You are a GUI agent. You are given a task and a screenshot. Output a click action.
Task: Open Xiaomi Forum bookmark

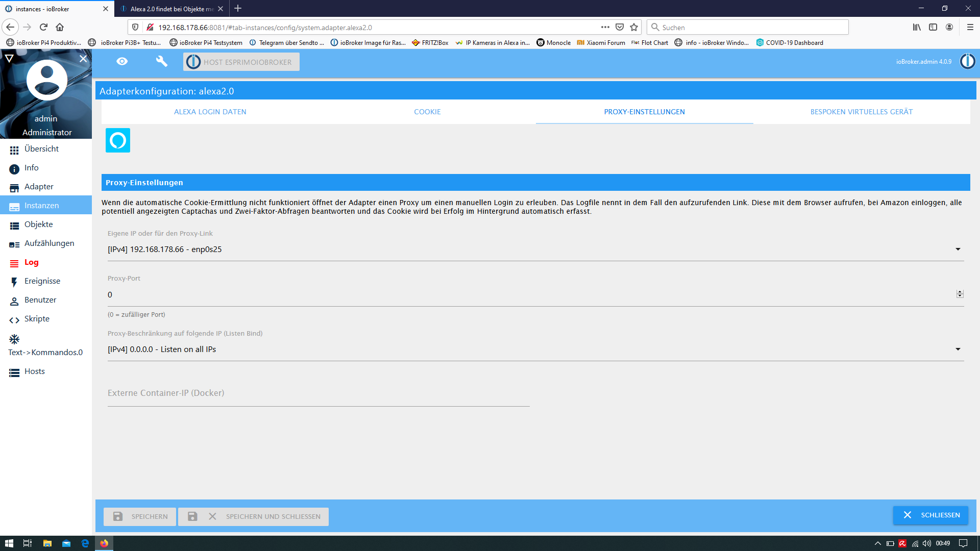[x=601, y=43]
